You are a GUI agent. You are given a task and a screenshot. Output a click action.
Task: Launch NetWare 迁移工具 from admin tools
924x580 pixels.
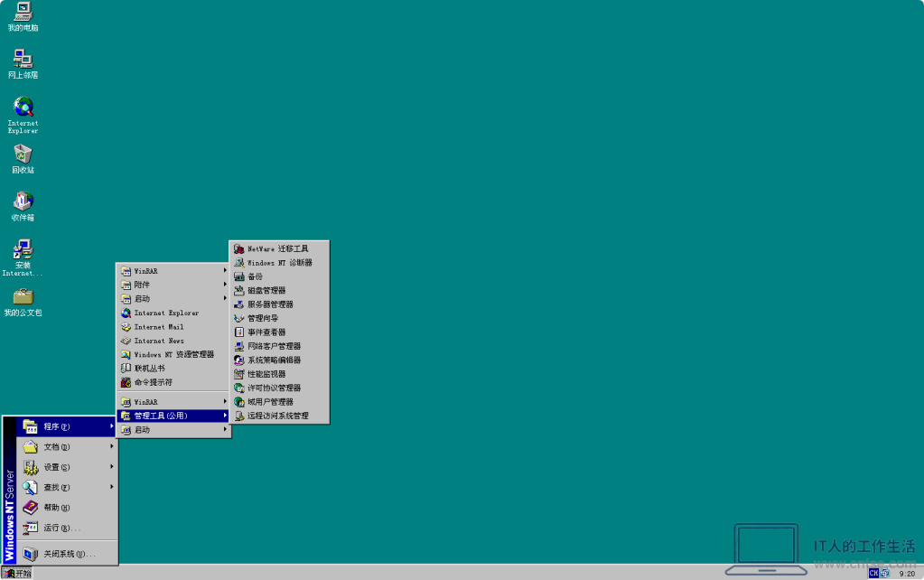(x=279, y=248)
